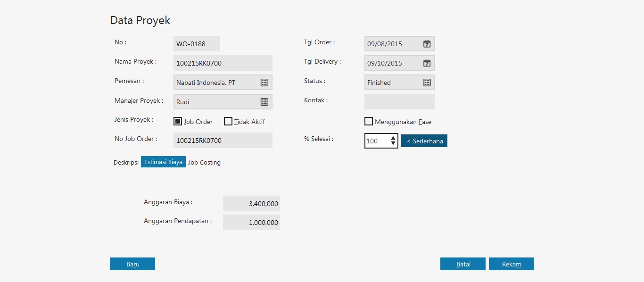The image size is (644, 282).
Task: Save the project with Rekam
Action: point(511,264)
